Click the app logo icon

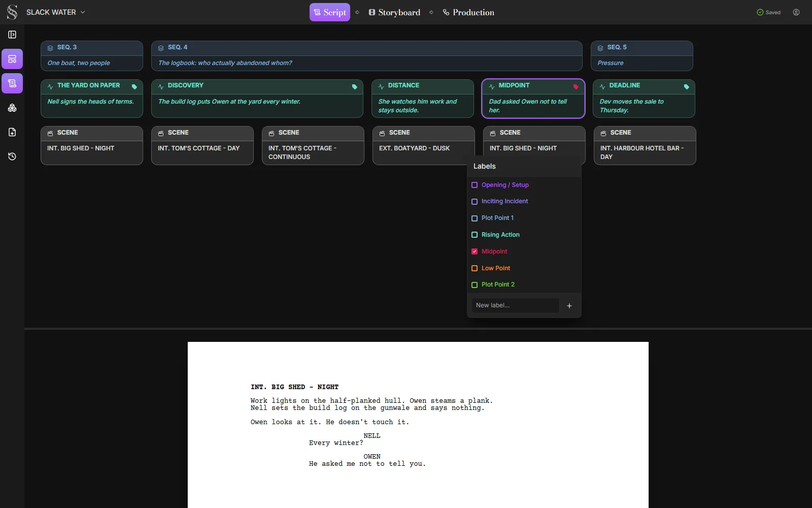[x=12, y=12]
